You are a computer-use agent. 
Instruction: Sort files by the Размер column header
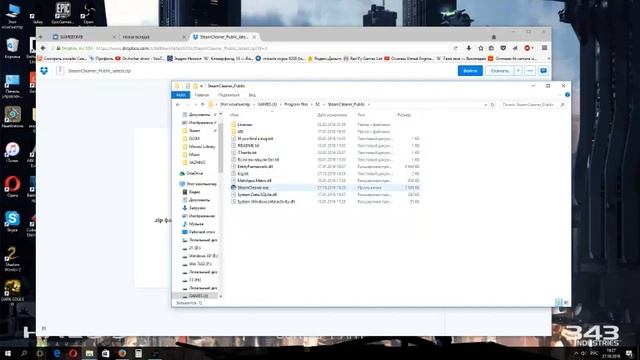coord(404,115)
